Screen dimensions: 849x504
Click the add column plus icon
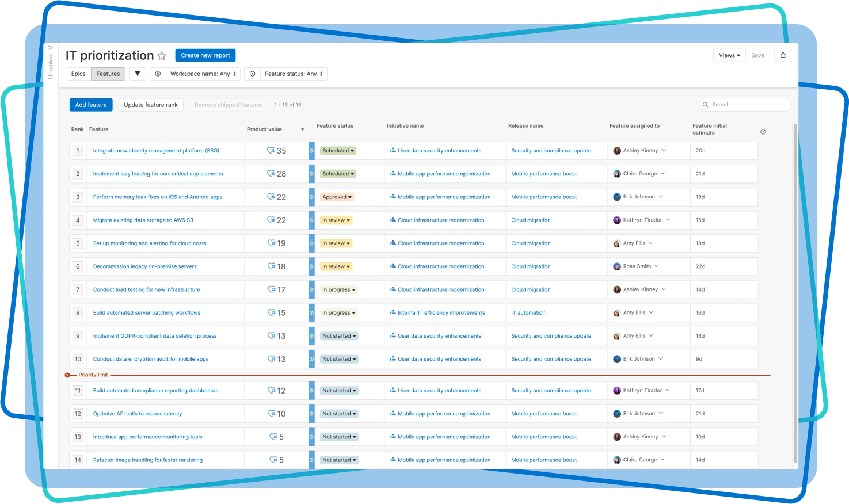tap(763, 132)
